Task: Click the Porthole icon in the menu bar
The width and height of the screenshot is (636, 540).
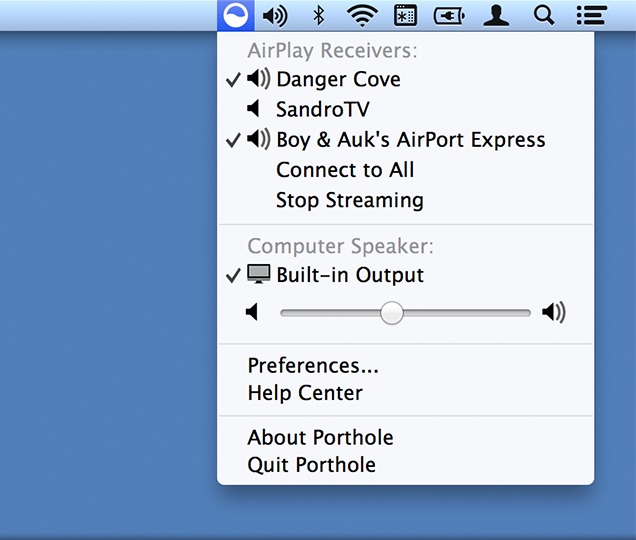Action: click(x=234, y=15)
